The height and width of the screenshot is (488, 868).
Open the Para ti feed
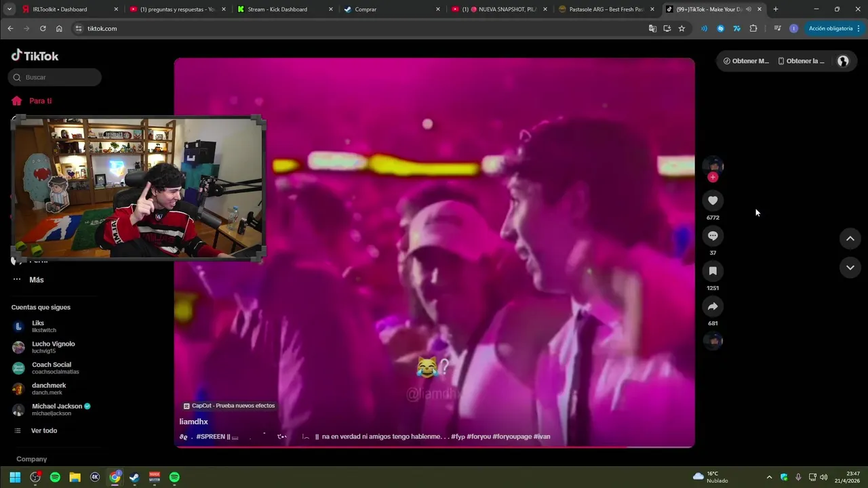pyautogui.click(x=32, y=101)
